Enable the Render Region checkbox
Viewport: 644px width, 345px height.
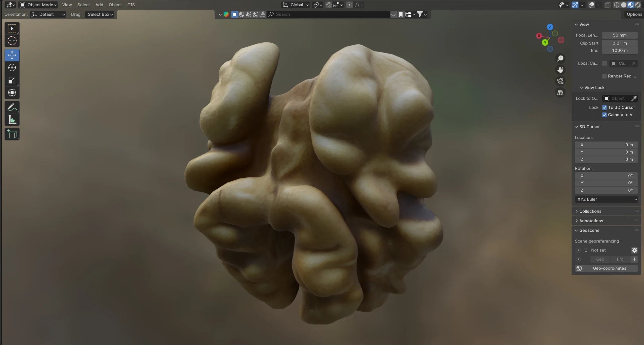click(604, 76)
